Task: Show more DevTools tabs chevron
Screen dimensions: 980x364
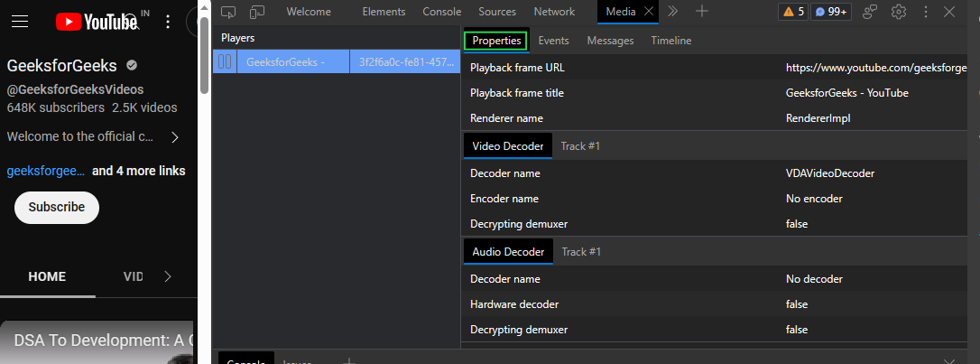Action: coord(672,11)
